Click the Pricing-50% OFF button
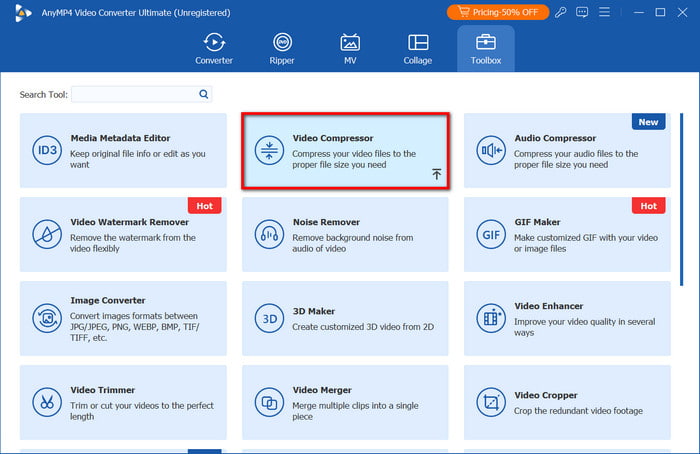The width and height of the screenshot is (700, 454). 498,12
